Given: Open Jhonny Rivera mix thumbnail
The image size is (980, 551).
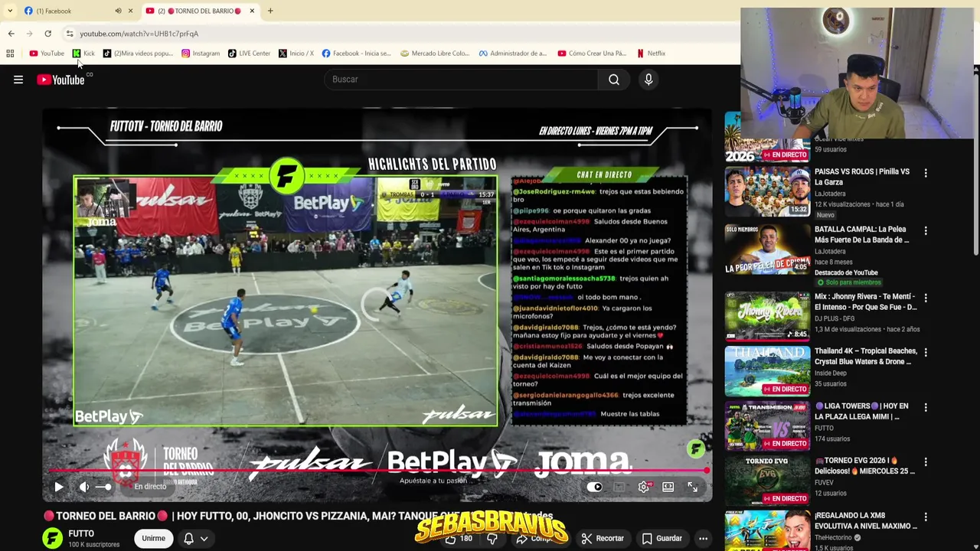Looking at the screenshot, I should pyautogui.click(x=767, y=317).
